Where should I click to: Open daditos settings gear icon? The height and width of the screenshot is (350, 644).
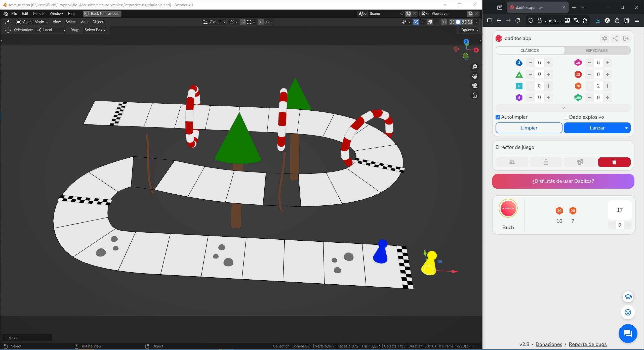click(605, 38)
